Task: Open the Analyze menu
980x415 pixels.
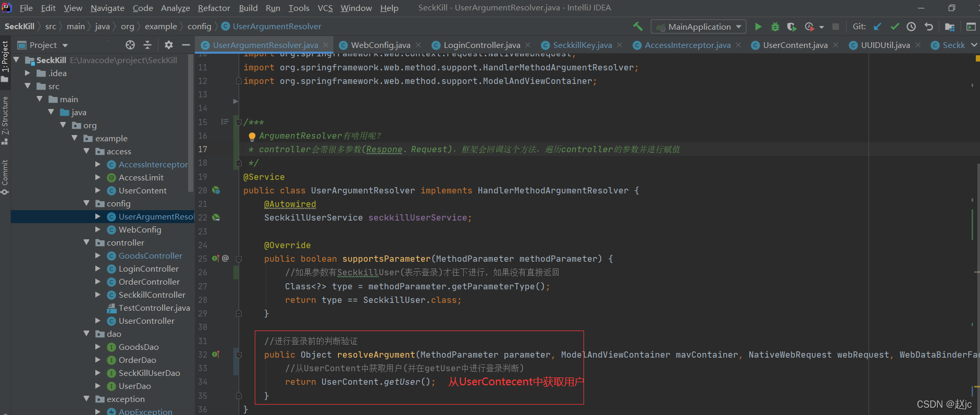Action: 175,8
